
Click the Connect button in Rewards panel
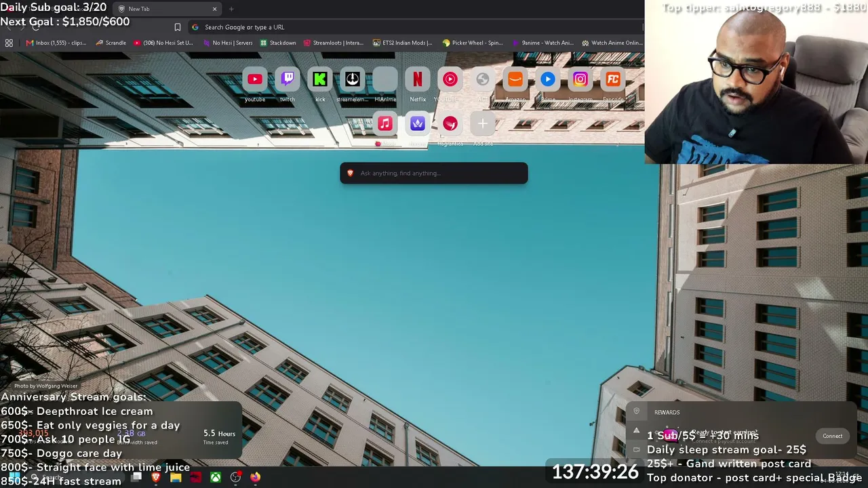pos(832,436)
